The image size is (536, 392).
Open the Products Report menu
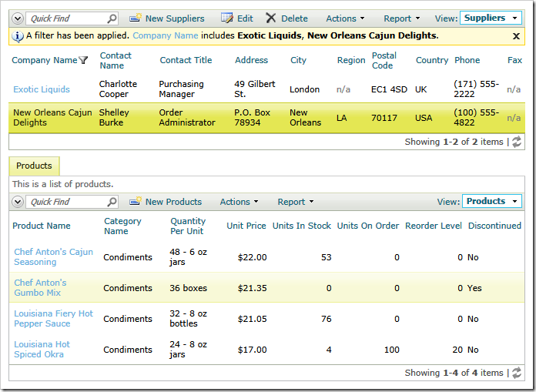(296, 202)
